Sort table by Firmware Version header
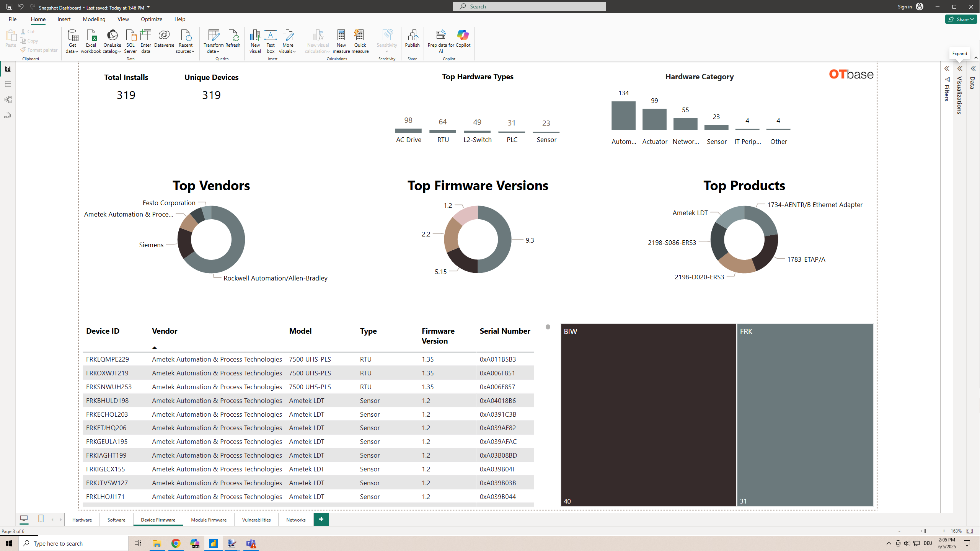Screen dimensions: 980x551 pos(438,336)
